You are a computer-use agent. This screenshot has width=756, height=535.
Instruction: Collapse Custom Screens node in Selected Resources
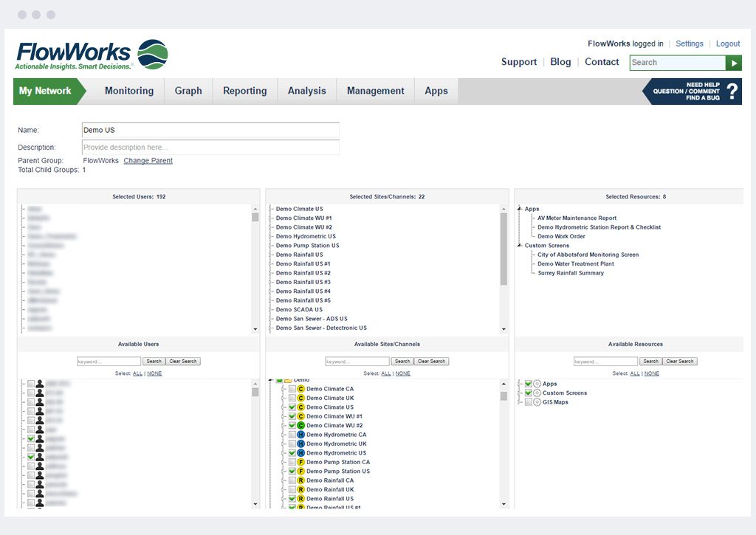[x=520, y=246]
